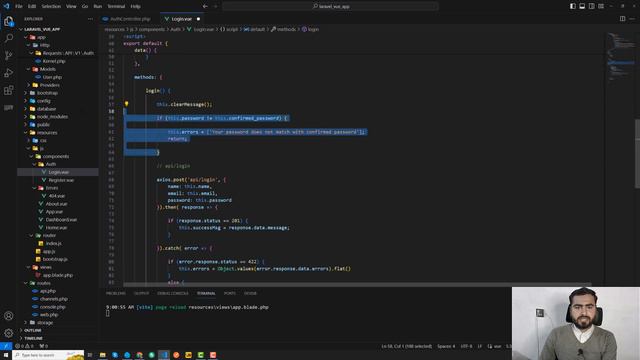The width and height of the screenshot is (640, 360).
Task: Open the File menu
Action: (19, 6)
